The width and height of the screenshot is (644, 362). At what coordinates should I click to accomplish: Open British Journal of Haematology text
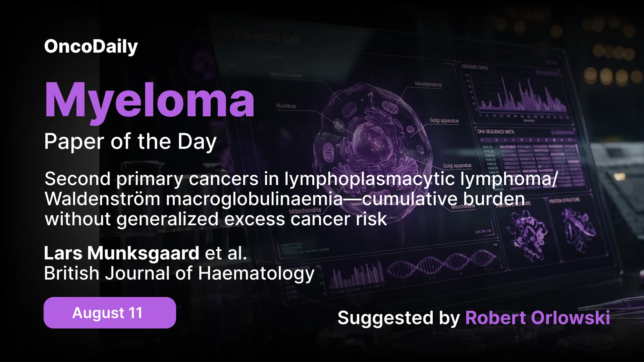pos(179,274)
